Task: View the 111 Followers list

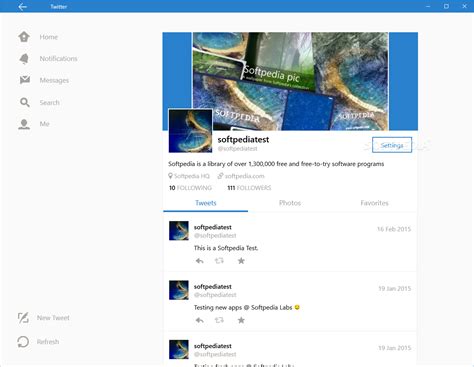Action: tap(249, 188)
